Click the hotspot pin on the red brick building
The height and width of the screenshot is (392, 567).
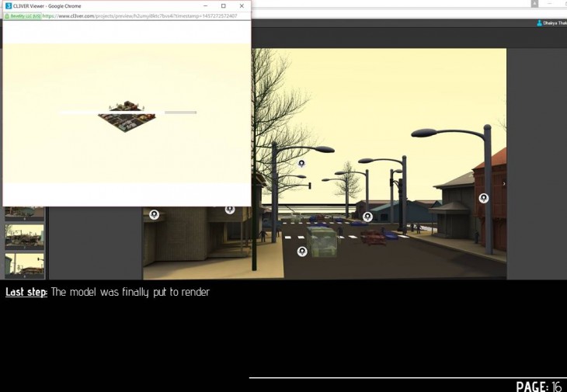click(x=483, y=199)
